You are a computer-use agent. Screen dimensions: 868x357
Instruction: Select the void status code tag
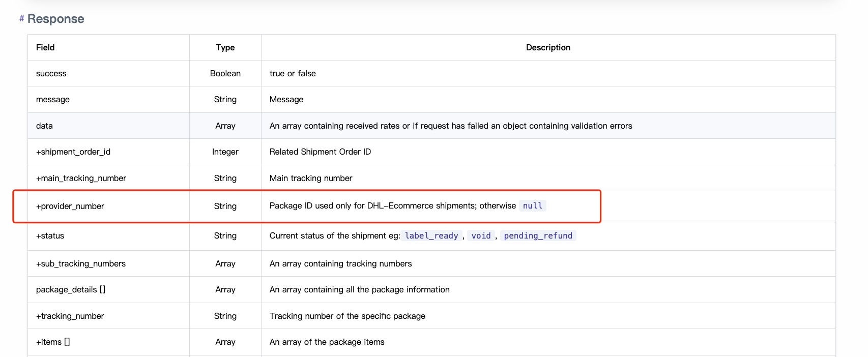point(481,235)
